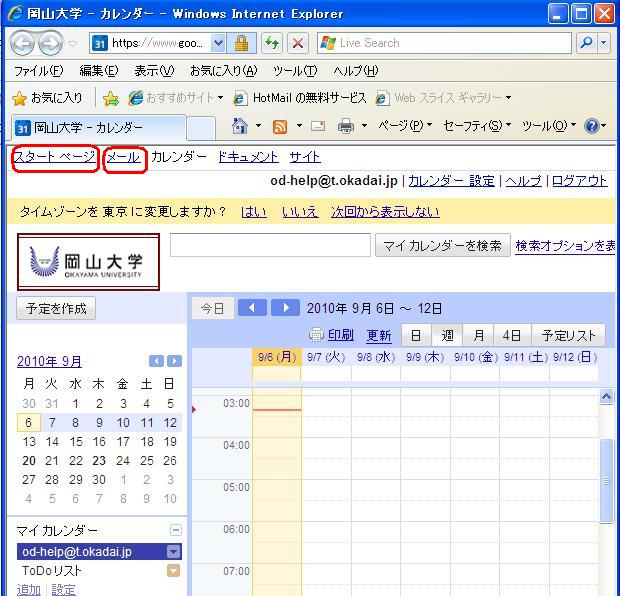Click the blue Help question mark icon

click(592, 126)
